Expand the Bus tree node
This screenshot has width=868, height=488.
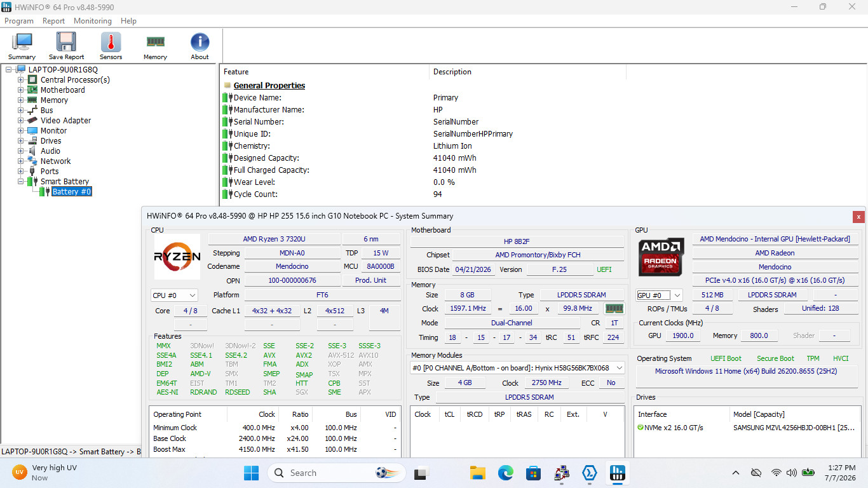(x=20, y=110)
